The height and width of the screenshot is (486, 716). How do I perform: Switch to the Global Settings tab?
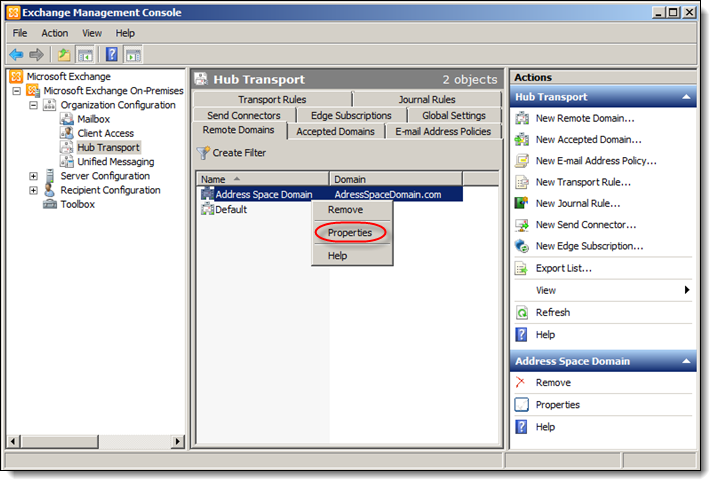tap(454, 116)
